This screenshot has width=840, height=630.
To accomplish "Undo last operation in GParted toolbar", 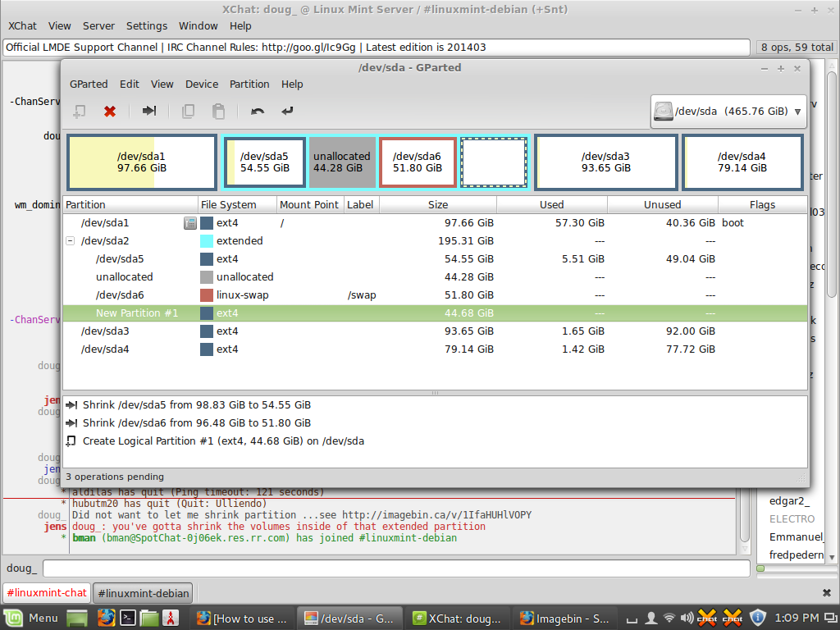I will pos(258,112).
